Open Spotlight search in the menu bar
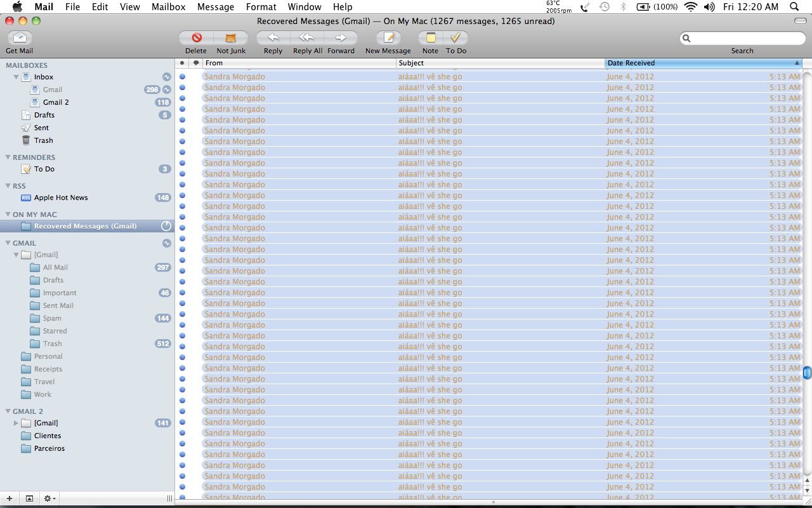 tap(794, 6)
